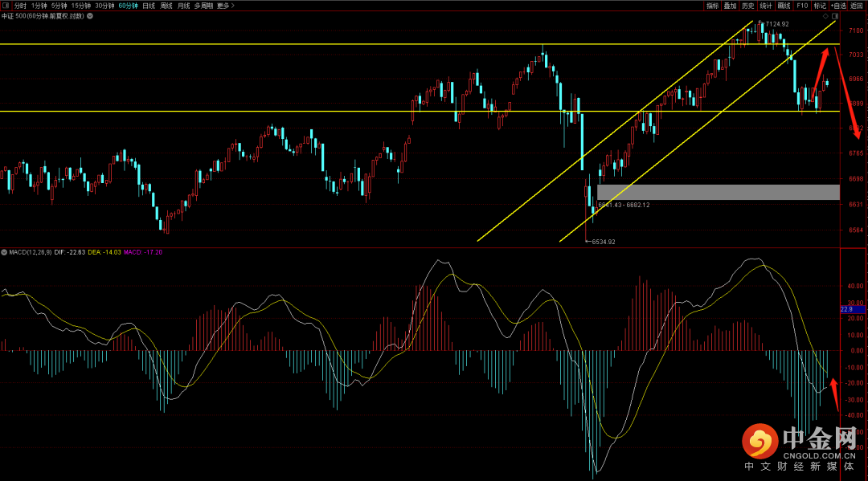Select the 15分钟 period tab
Viewport: 868px width, 481px height.
[81, 6]
